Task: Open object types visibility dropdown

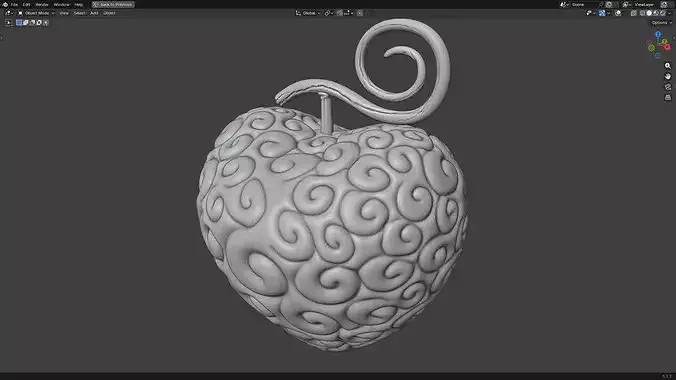Action: pyautogui.click(x=590, y=13)
